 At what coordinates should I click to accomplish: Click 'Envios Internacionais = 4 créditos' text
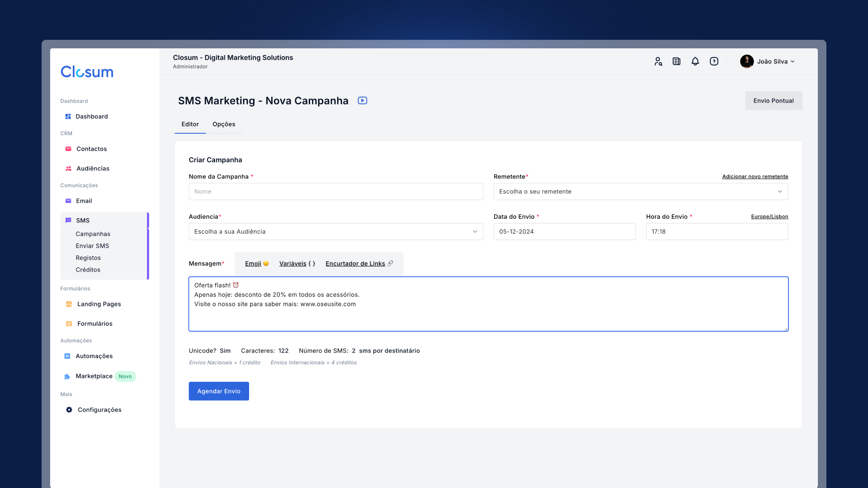313,363
